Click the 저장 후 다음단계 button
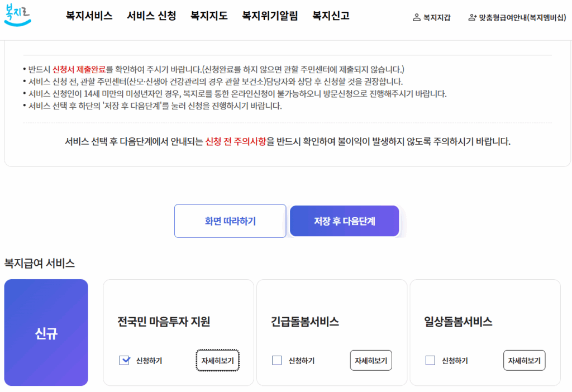This screenshot has height=392, width=572. [x=344, y=221]
